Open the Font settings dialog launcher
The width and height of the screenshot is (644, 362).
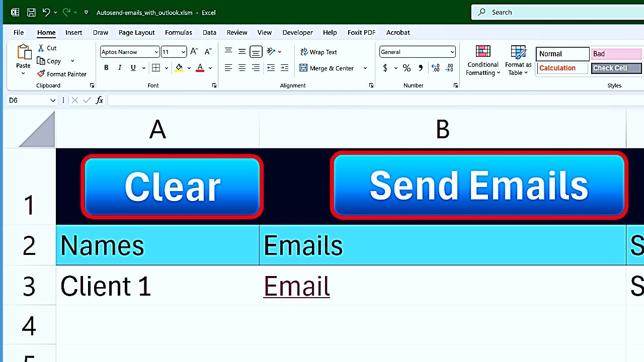tap(214, 85)
